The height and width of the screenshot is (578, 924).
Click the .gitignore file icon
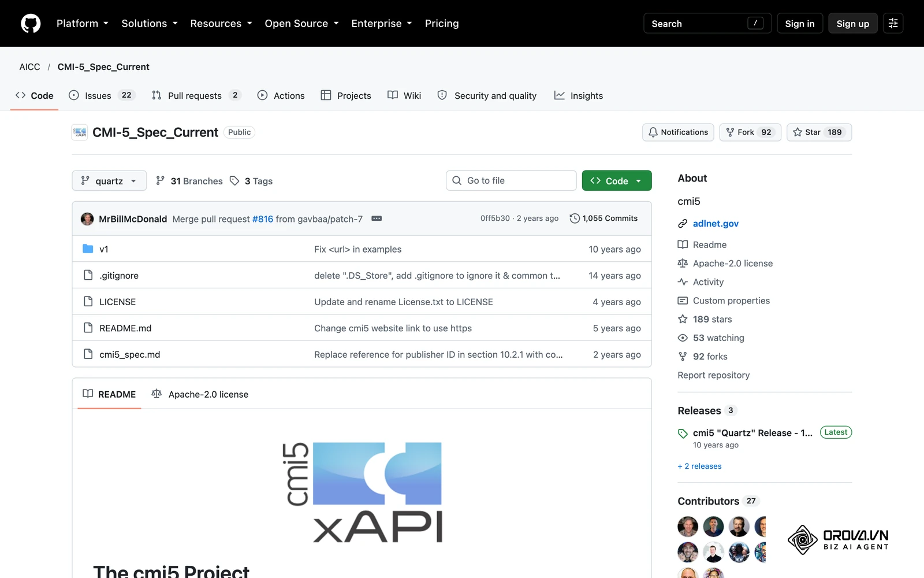pyautogui.click(x=88, y=275)
